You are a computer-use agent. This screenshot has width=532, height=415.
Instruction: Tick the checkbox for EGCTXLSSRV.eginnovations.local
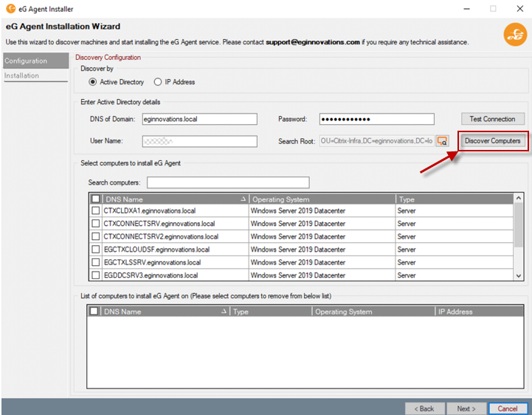click(x=96, y=262)
